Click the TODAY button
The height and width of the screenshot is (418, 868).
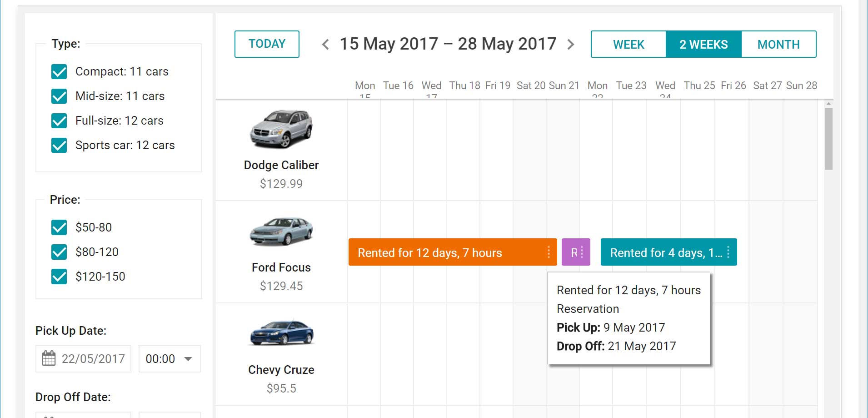[x=266, y=44]
